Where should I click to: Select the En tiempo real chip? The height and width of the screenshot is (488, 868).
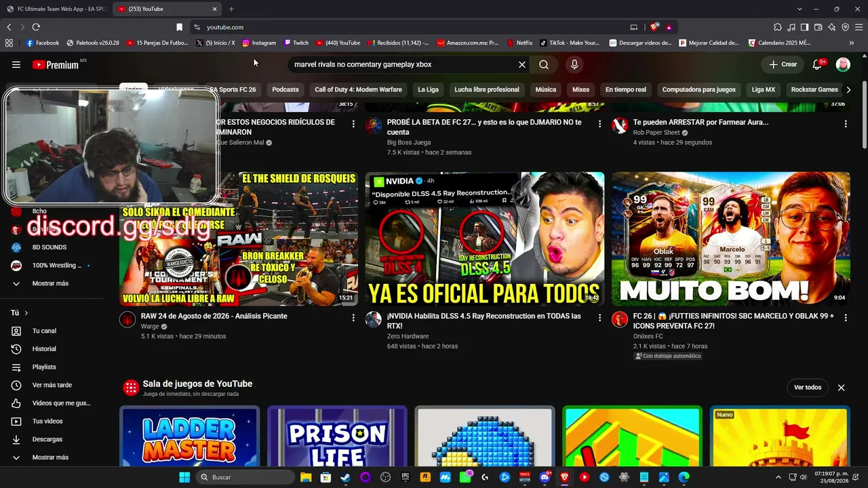coord(626,89)
